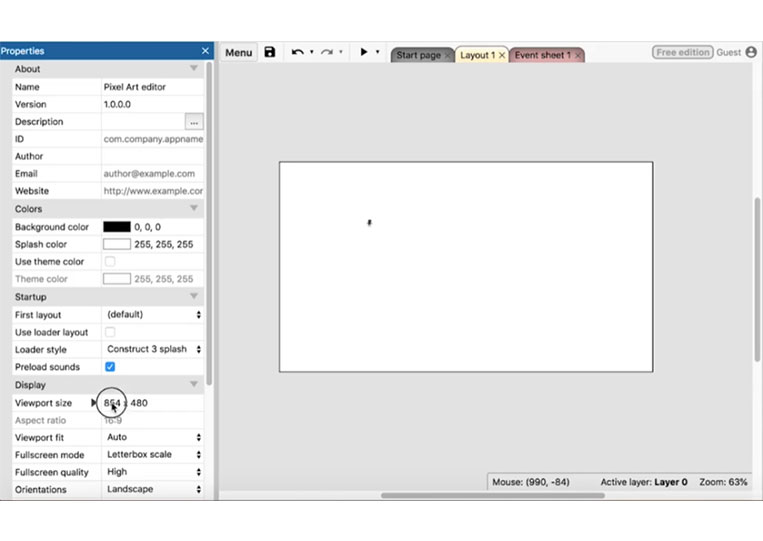The height and width of the screenshot is (541, 763).
Task: Click the Undo arrow icon
Action: click(297, 52)
